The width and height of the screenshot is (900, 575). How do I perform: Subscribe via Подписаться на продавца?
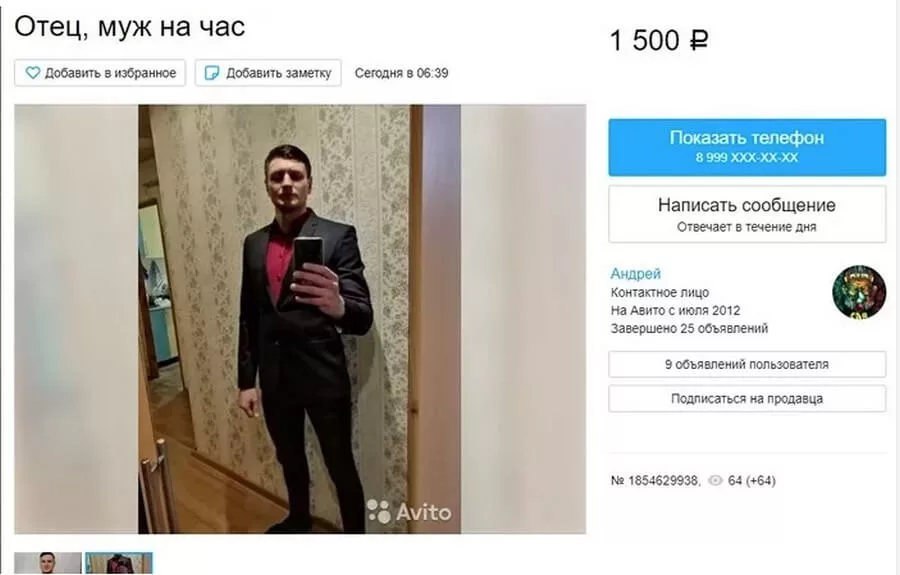(x=747, y=399)
